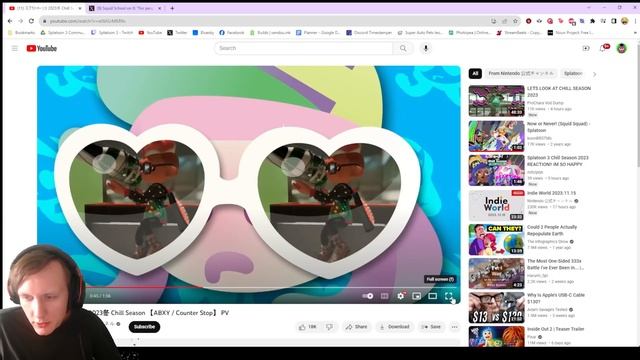
Task: Open more actions three-dot menu
Action: [454, 327]
